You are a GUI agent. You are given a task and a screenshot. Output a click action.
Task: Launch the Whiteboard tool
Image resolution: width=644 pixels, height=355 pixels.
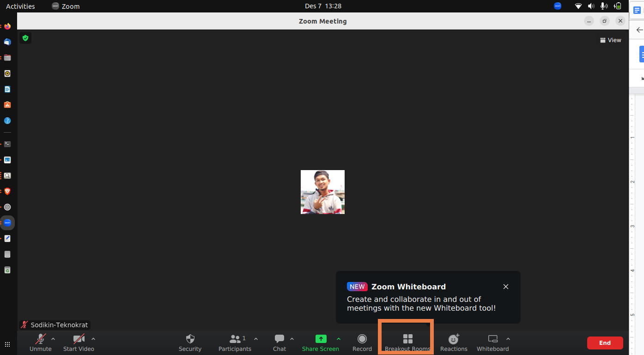click(492, 343)
